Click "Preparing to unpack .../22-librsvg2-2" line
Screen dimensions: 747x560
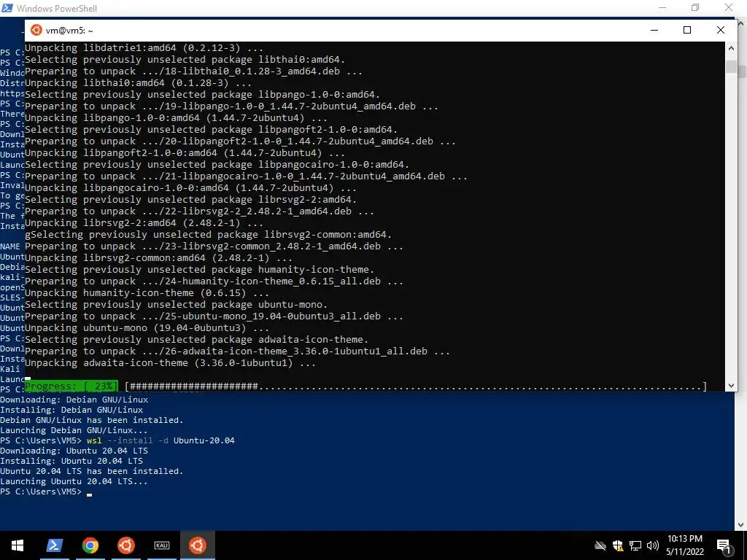tap(199, 211)
